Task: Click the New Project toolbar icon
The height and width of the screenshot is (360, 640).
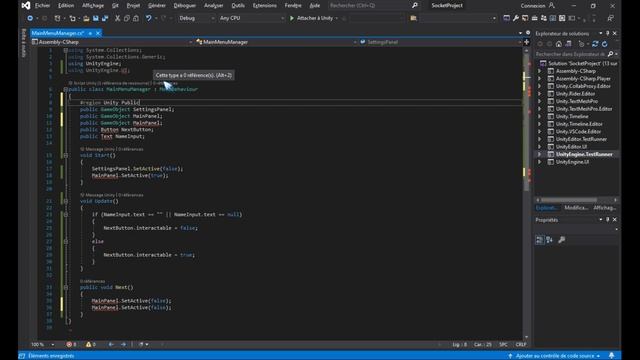Action: [x=58, y=18]
